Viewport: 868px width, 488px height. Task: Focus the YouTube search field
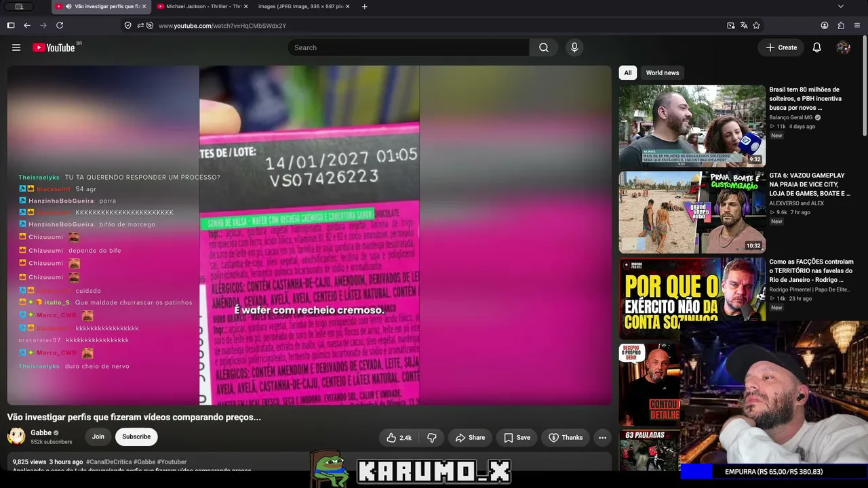409,47
